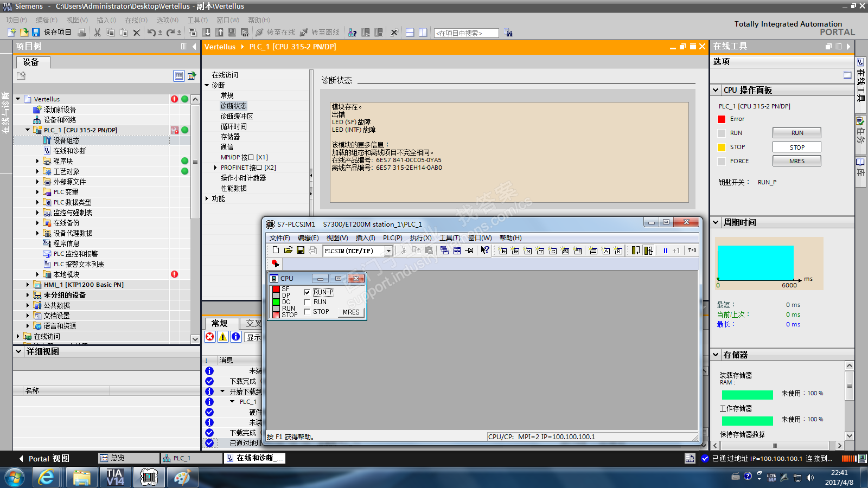Select 诊断缓冲区 in diagnostics navigation
Image resolution: width=868 pixels, height=488 pixels.
(x=237, y=116)
